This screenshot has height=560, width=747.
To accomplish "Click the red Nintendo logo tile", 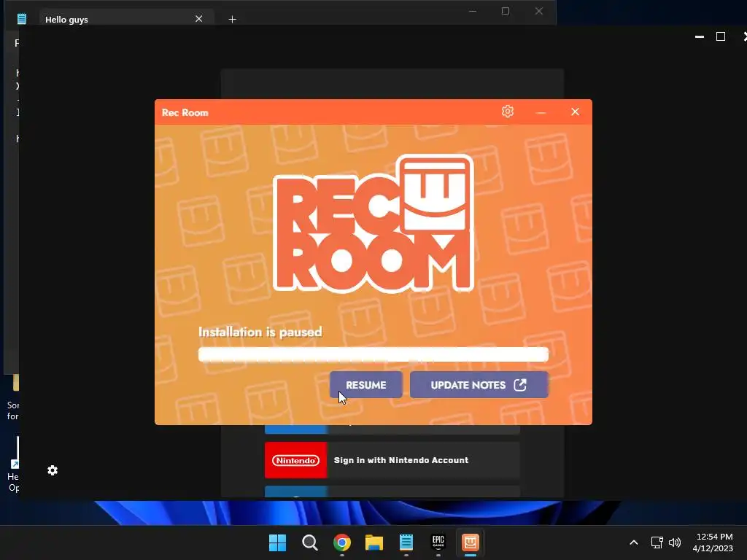I will pos(296,460).
